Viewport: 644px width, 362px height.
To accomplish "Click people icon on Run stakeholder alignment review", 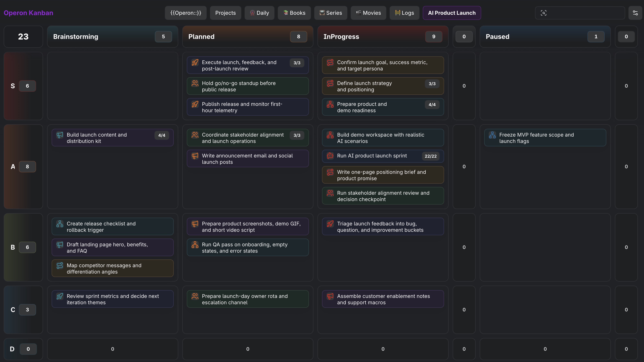I will coord(330,193).
